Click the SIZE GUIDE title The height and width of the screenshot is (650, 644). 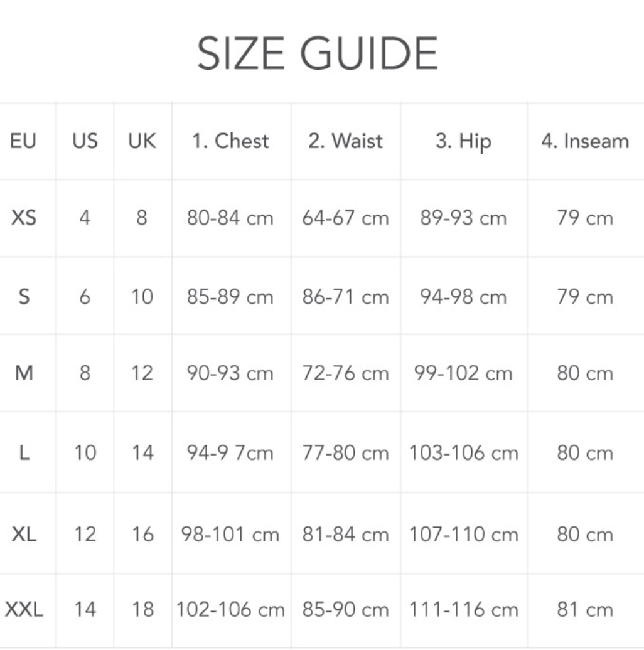(x=318, y=54)
